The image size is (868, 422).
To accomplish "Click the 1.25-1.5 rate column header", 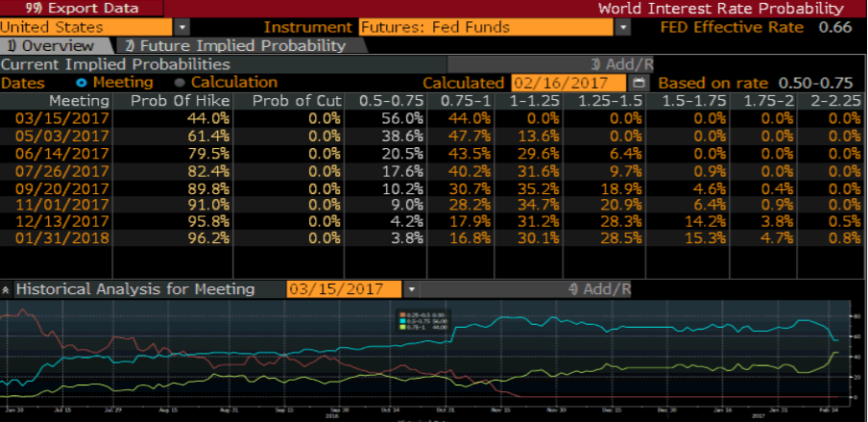I will [610, 101].
